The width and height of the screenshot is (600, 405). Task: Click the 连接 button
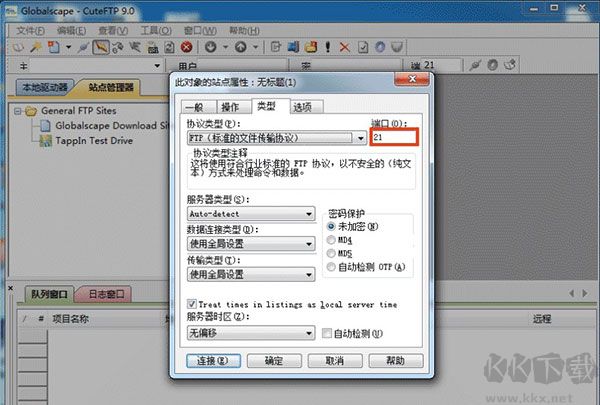tap(213, 361)
